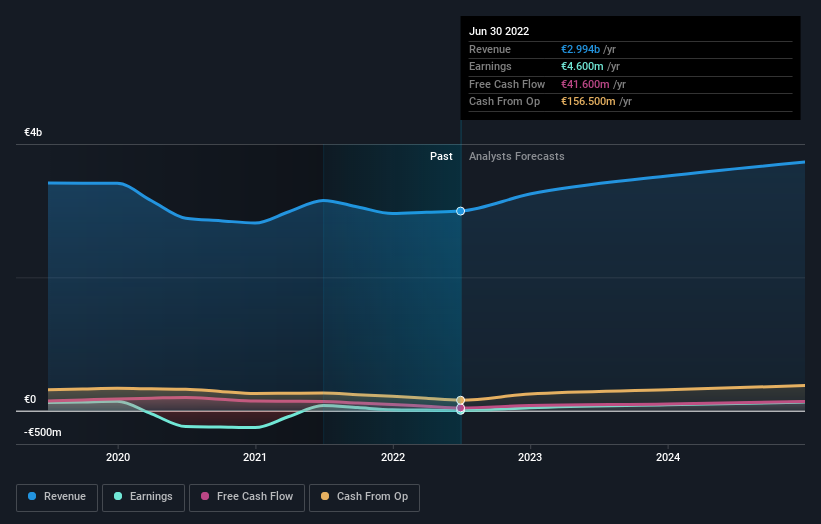
Task: Select the Revenue data point marker on blue line
Action: click(x=460, y=211)
